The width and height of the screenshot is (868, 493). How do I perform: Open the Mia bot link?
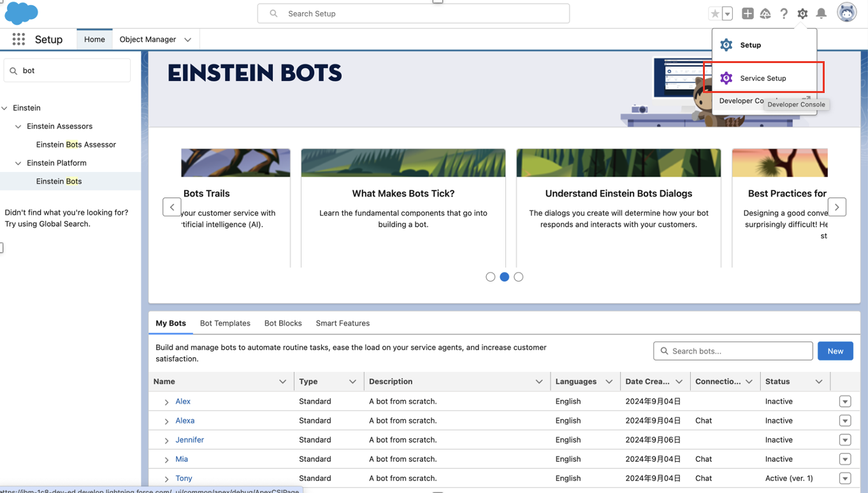pos(182,459)
